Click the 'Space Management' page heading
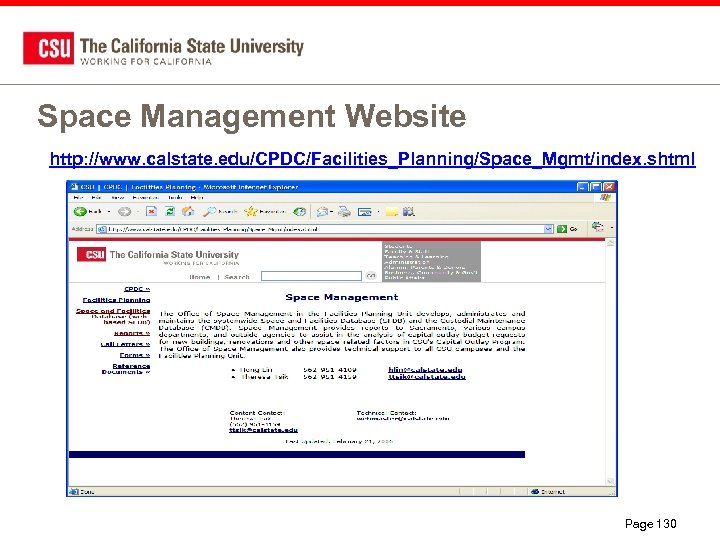This screenshot has width=720, height=540. tap(342, 297)
